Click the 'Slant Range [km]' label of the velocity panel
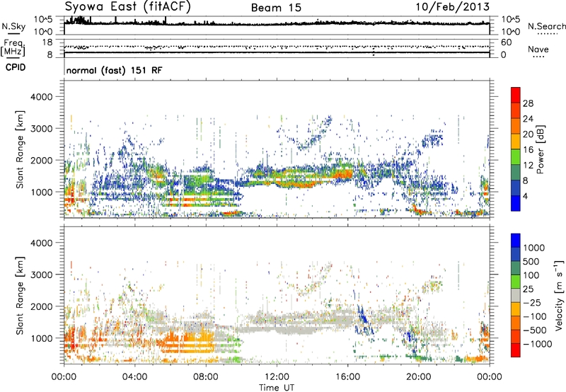Screen dimensions: 566x392 click(x=20, y=296)
